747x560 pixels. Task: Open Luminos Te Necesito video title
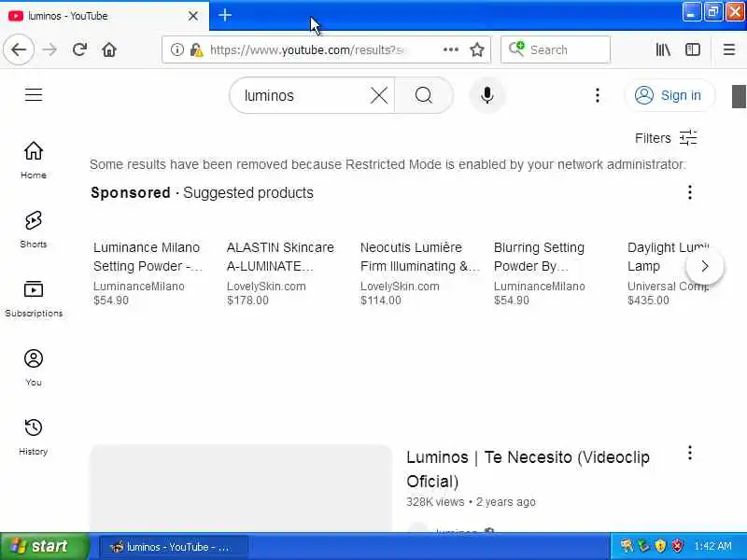pos(528,469)
